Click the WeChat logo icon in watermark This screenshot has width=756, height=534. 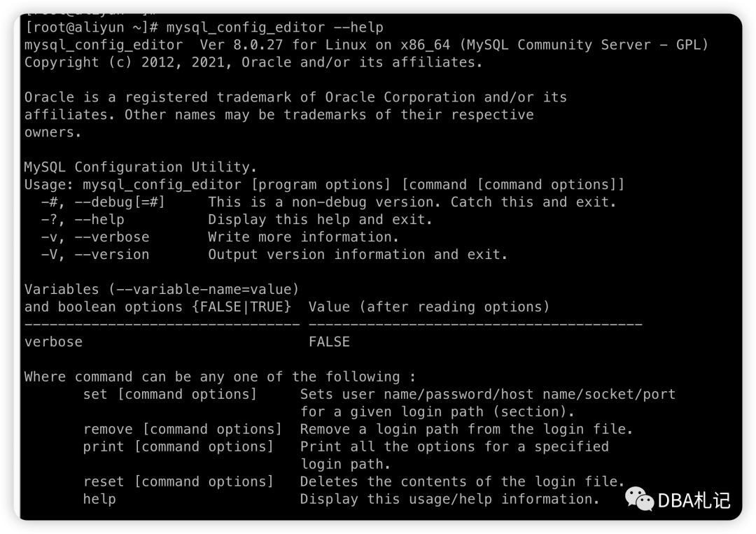pyautogui.click(x=639, y=499)
